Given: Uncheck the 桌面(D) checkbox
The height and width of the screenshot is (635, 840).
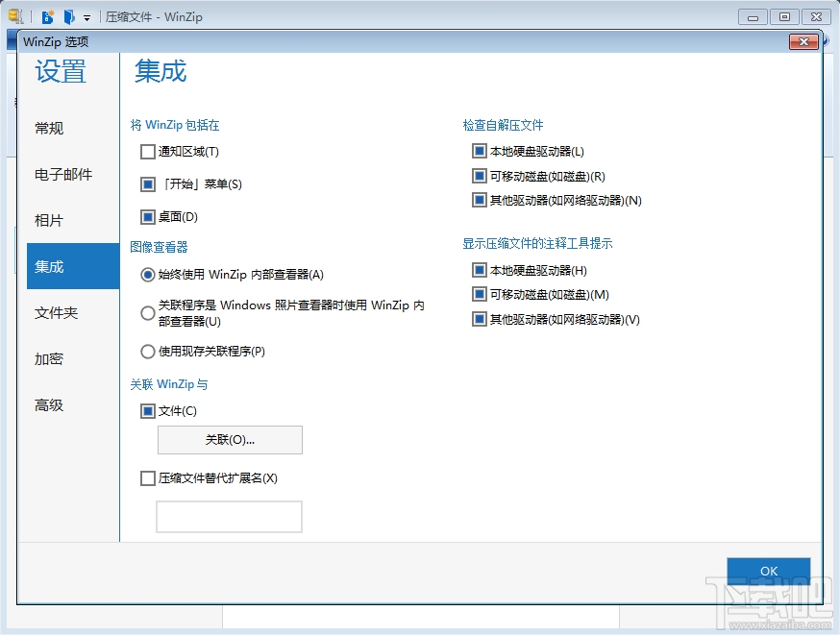Looking at the screenshot, I should coord(148,217).
